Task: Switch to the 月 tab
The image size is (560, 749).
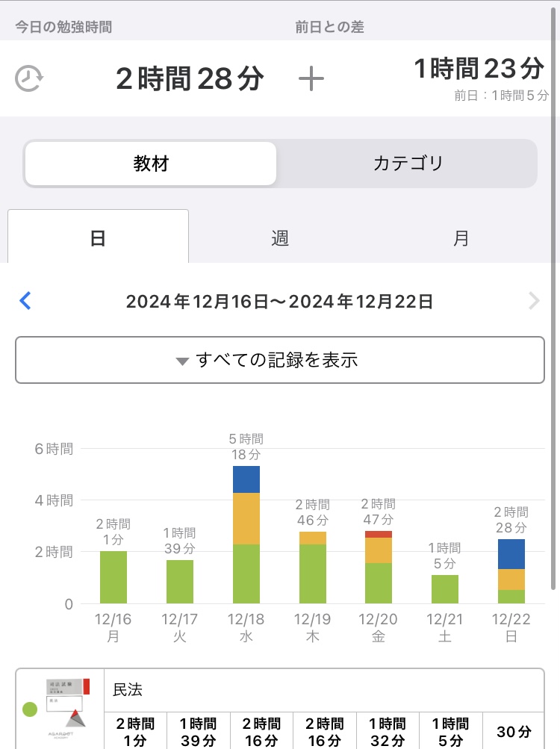Action: tap(461, 238)
